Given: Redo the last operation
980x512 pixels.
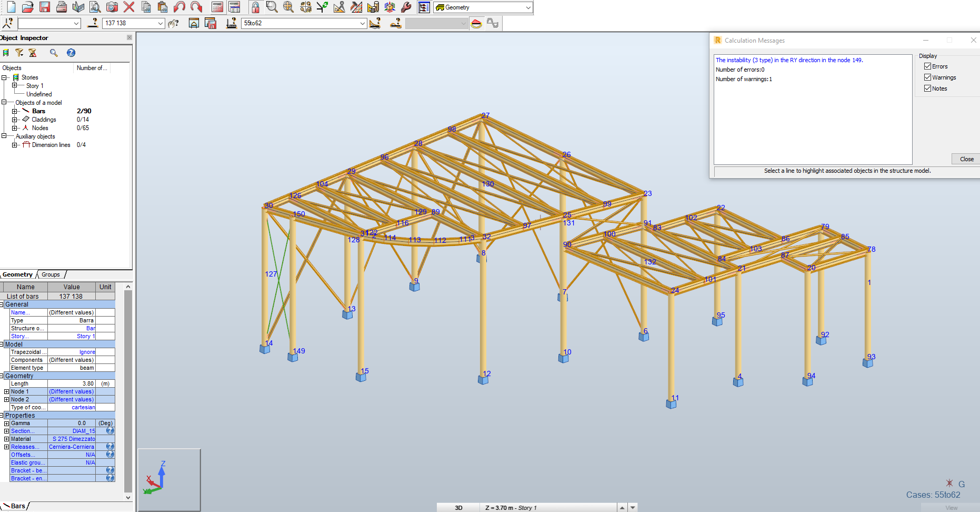Looking at the screenshot, I should [195, 7].
